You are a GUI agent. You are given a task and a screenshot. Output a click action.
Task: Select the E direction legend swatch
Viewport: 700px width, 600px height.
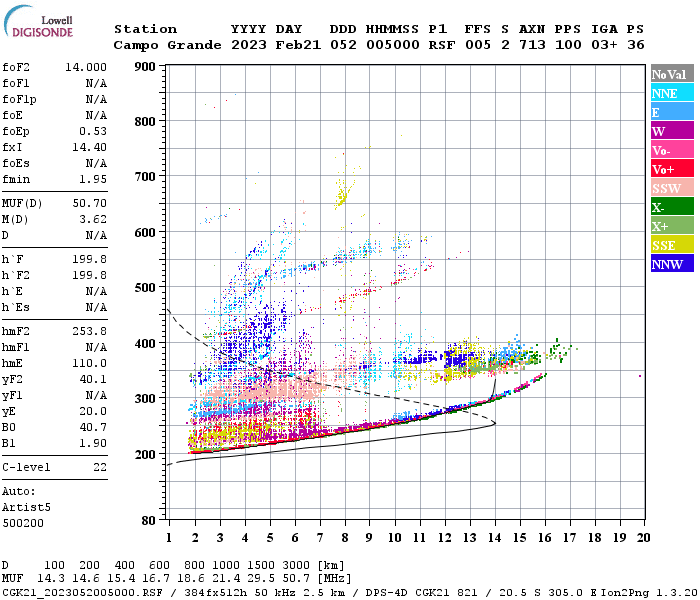[672, 112]
